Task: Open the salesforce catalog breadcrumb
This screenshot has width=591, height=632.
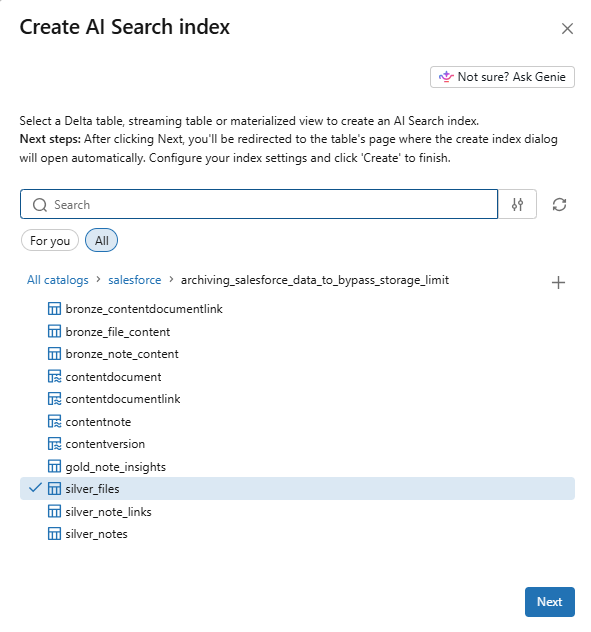Action: tap(135, 280)
